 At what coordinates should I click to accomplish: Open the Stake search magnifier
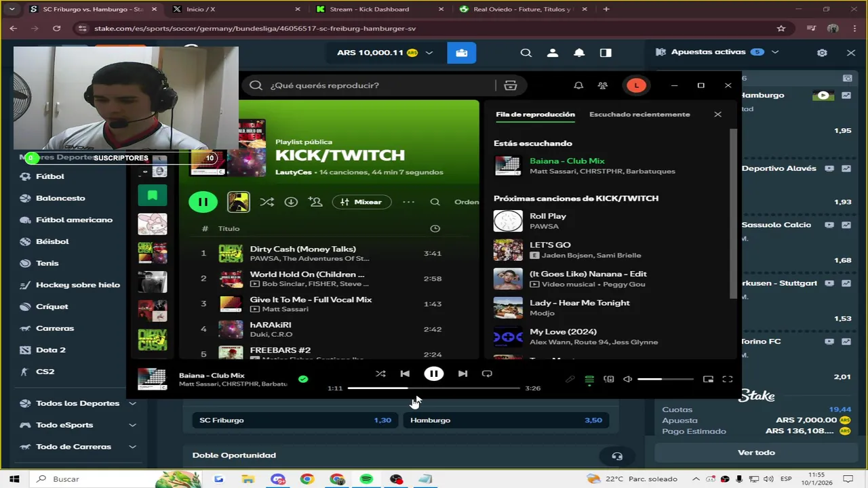526,53
